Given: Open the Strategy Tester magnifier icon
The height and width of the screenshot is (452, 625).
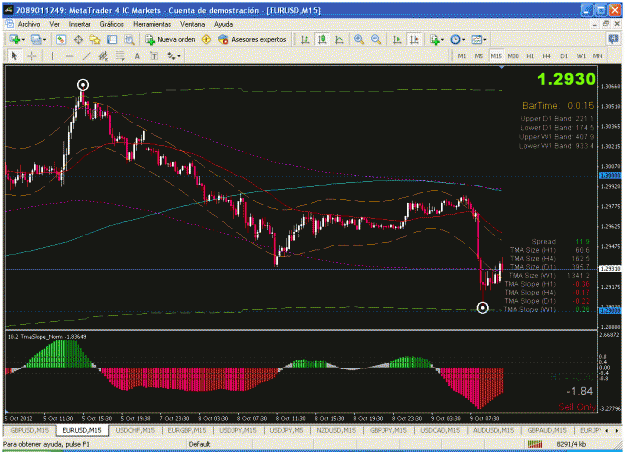Looking at the screenshot, I should pos(129,39).
